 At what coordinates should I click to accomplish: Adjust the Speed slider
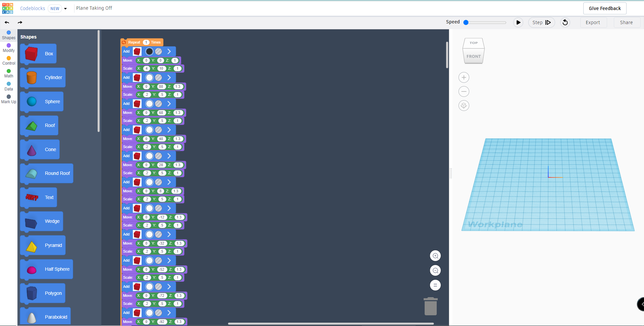click(466, 22)
